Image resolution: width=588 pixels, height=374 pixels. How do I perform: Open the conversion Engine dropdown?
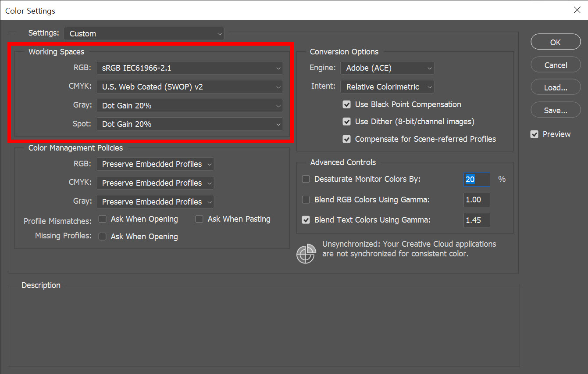click(x=387, y=68)
